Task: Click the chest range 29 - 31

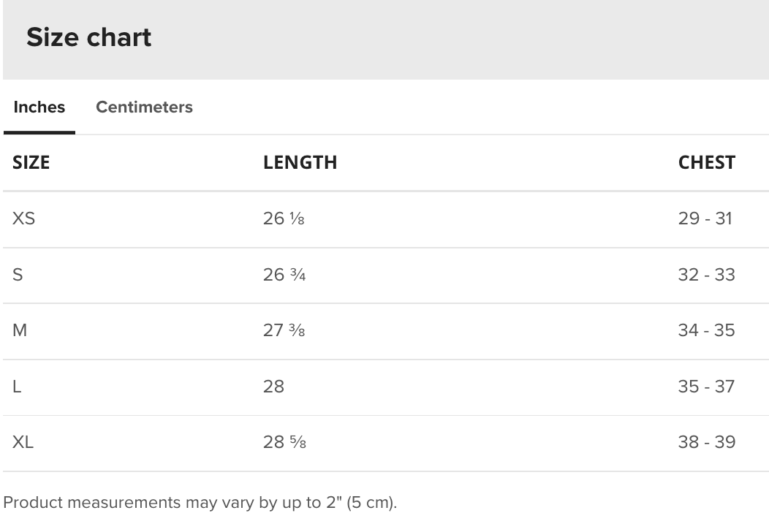Action: [x=705, y=218]
